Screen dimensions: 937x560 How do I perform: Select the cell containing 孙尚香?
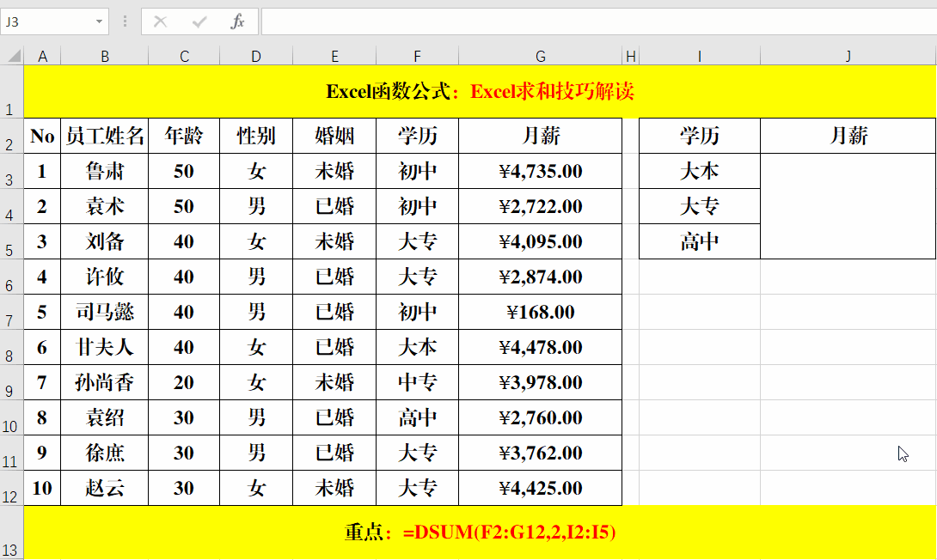click(105, 382)
